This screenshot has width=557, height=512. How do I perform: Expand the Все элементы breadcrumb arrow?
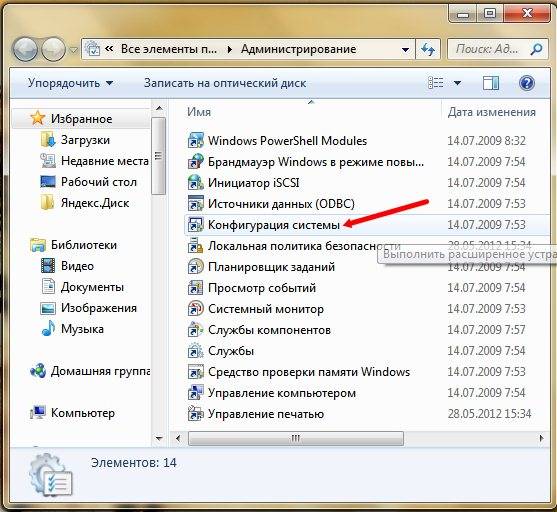pos(230,49)
